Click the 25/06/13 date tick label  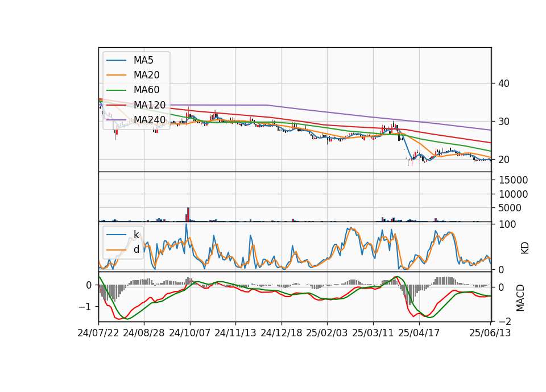click(490, 333)
